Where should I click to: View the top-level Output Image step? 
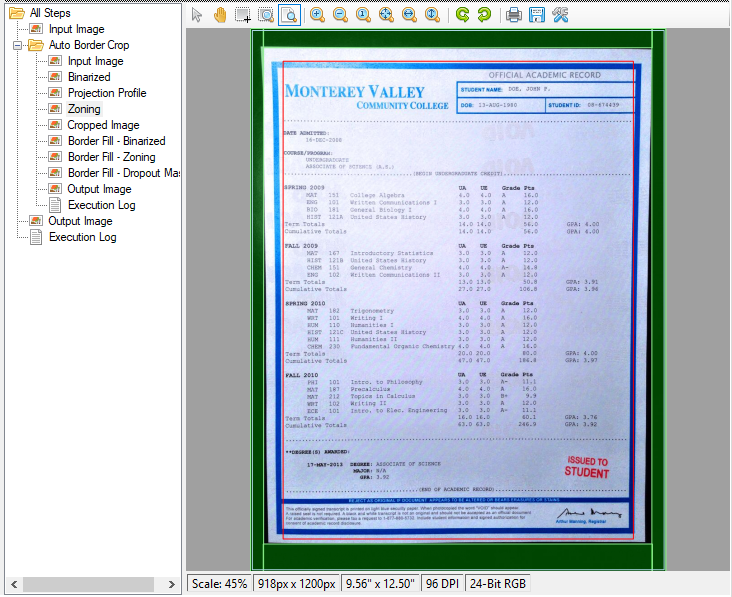point(80,221)
